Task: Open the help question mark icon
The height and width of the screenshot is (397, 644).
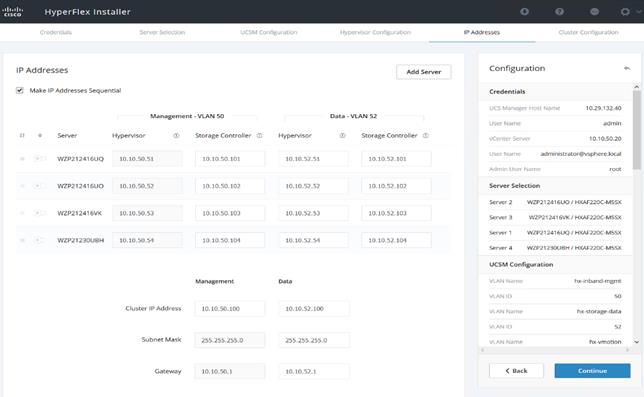Action: (559, 11)
